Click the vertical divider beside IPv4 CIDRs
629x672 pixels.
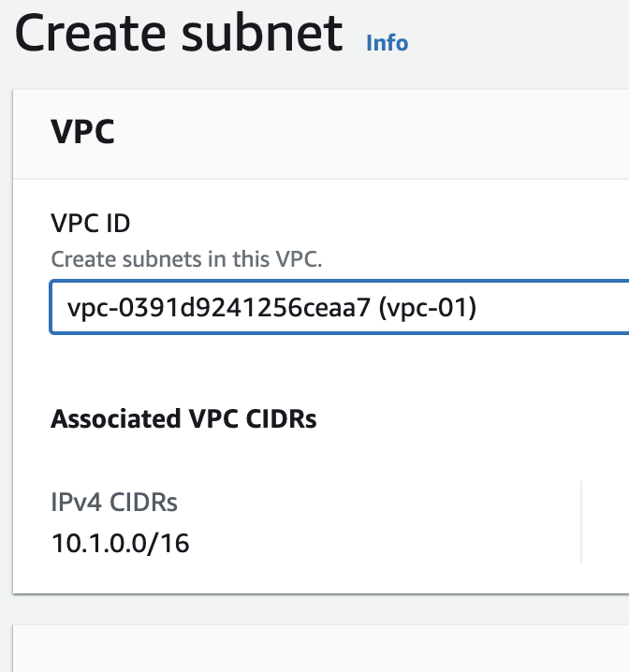click(581, 521)
